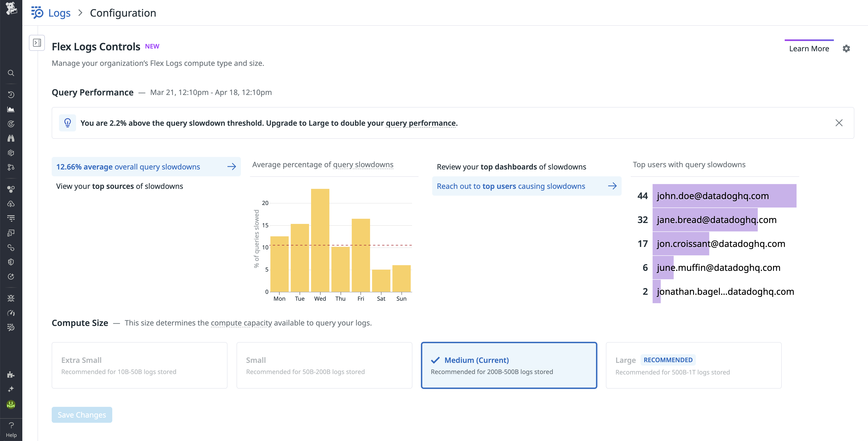
Task: Click Logs in the breadcrumb navigation
Action: point(59,13)
